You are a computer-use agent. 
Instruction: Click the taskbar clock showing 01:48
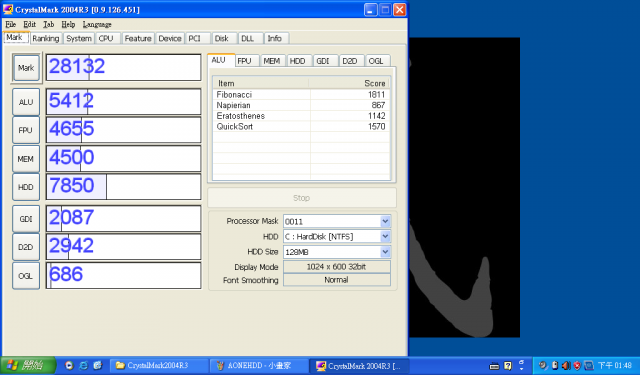(615, 366)
